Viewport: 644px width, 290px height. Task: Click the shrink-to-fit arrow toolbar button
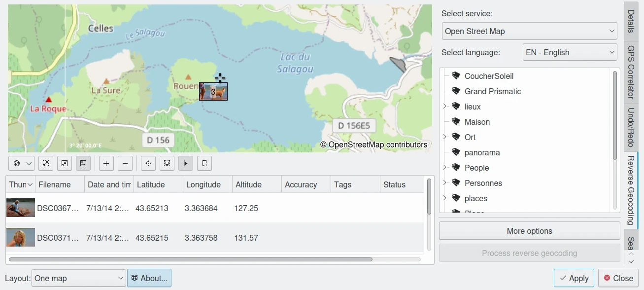(65, 163)
